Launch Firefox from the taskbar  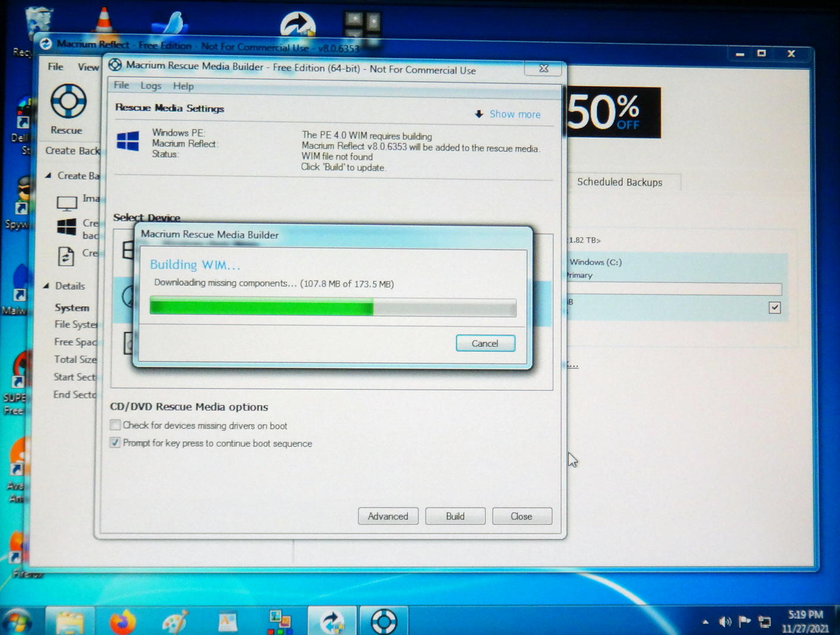(123, 622)
